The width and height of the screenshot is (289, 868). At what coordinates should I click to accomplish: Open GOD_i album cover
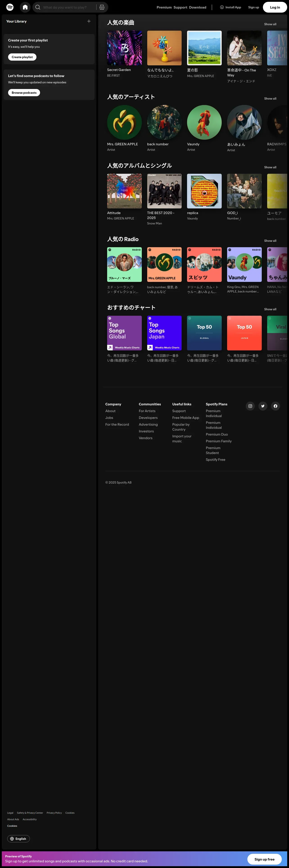245,191
